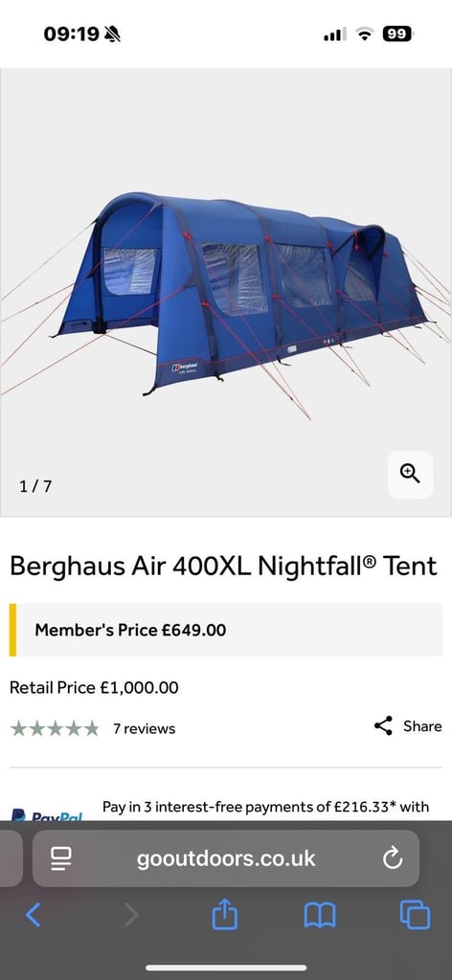The width and height of the screenshot is (452, 980).
Task: Tap the five-star rating row
Action: click(x=55, y=728)
